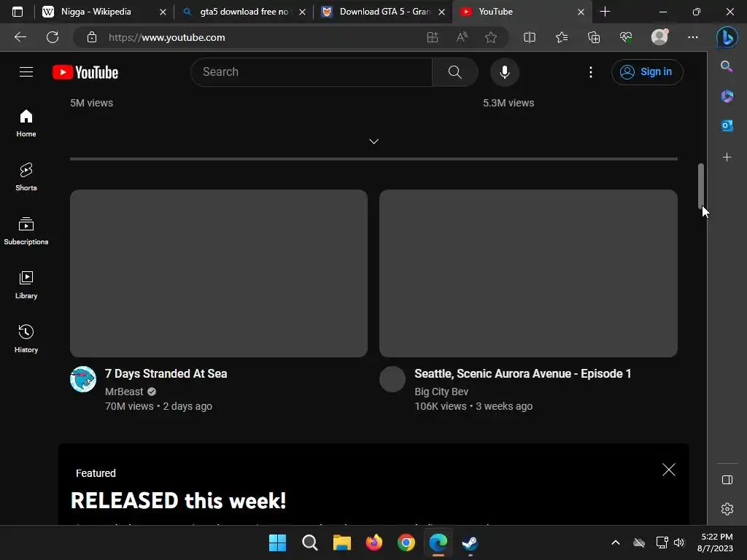Open the Favorites list button
This screenshot has width=747, height=560.
coord(562,37)
